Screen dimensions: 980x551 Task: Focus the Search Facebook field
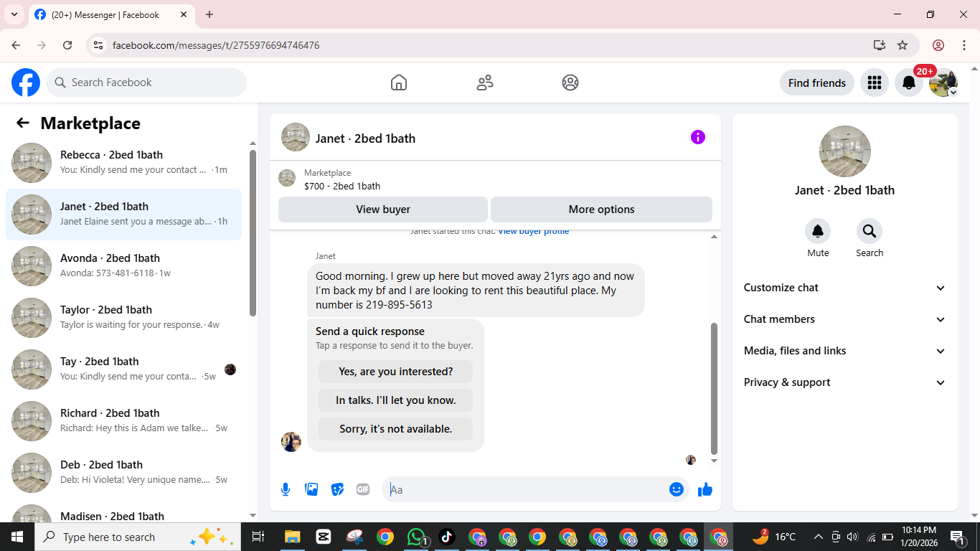(146, 83)
